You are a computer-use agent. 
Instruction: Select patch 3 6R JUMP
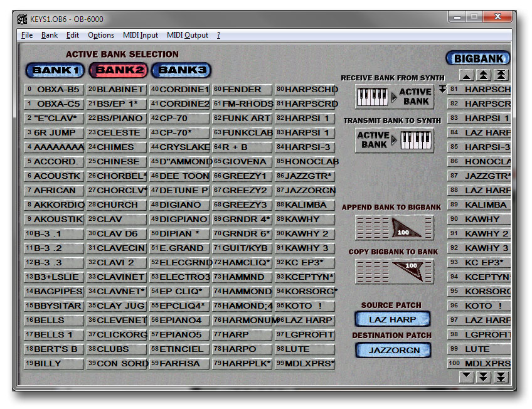pos(53,132)
